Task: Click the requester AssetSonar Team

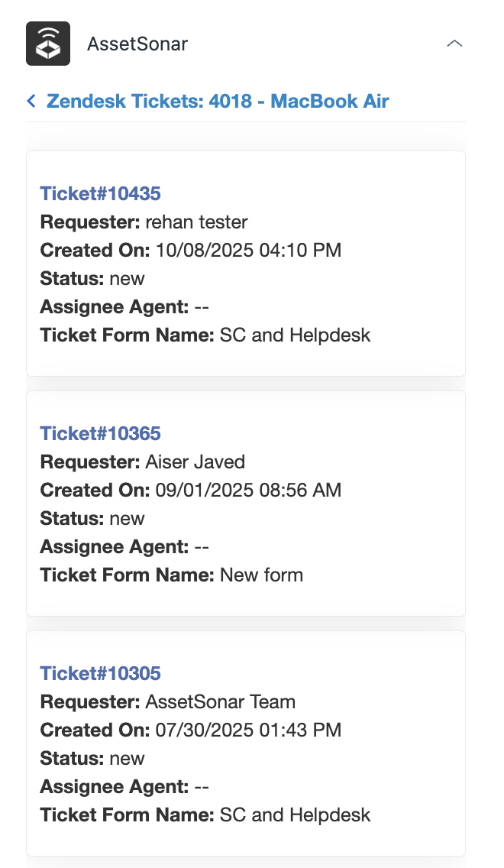Action: coord(220,702)
